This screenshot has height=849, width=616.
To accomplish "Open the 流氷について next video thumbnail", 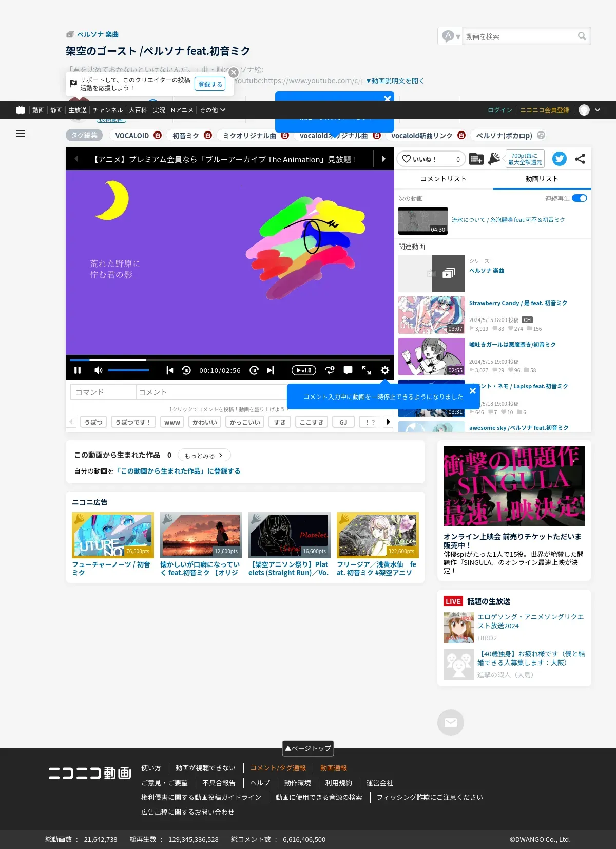I will 423,221.
